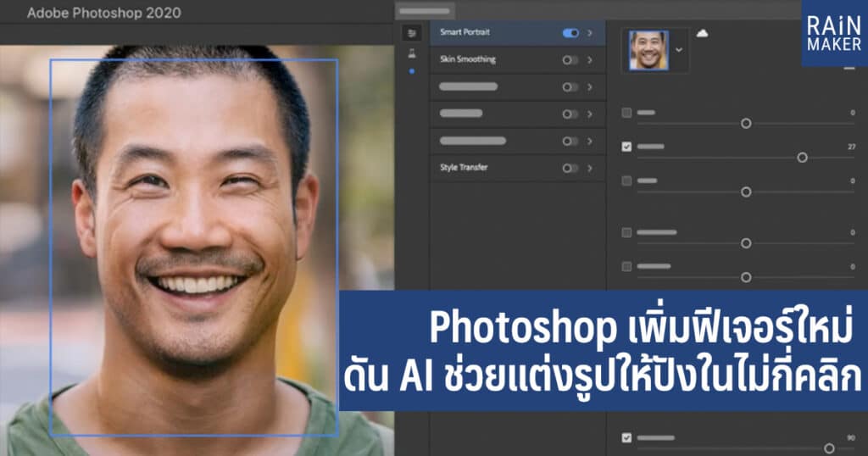868x456 pixels.
Task: Select the detected face thumbnail
Action: (x=648, y=51)
